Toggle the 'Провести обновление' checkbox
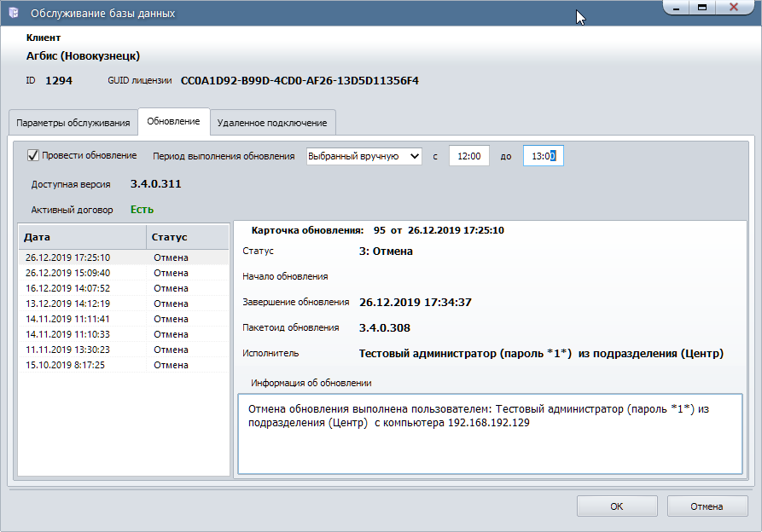762x532 pixels. click(x=32, y=155)
